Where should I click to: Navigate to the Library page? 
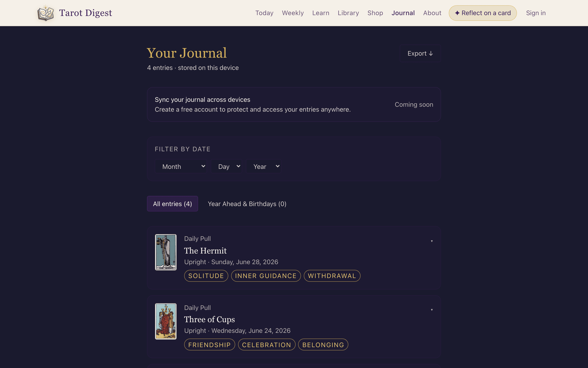click(348, 13)
